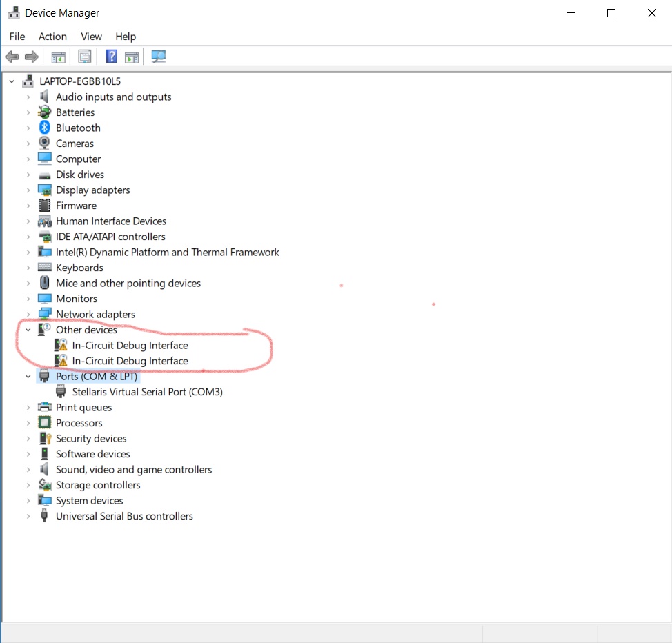Click the Print queues printer icon

point(45,407)
